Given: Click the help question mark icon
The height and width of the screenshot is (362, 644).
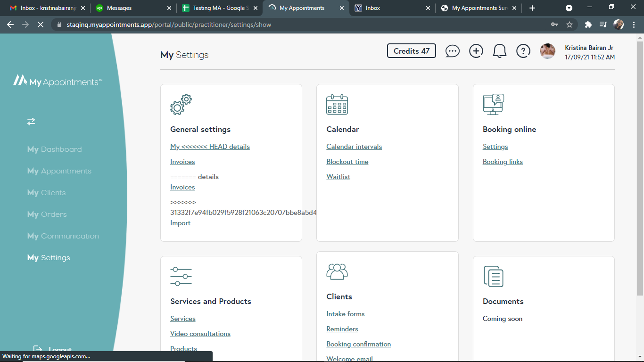Looking at the screenshot, I should point(523,51).
